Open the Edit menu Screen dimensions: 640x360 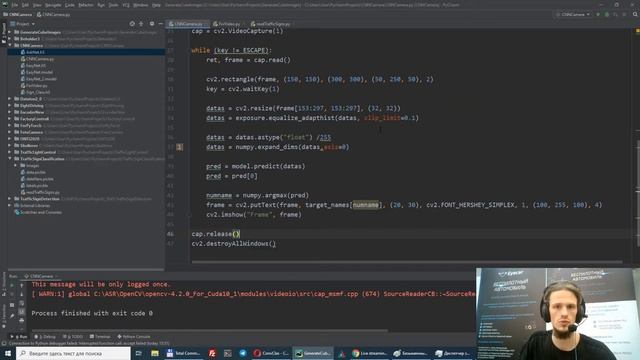pyautogui.click(x=25, y=5)
